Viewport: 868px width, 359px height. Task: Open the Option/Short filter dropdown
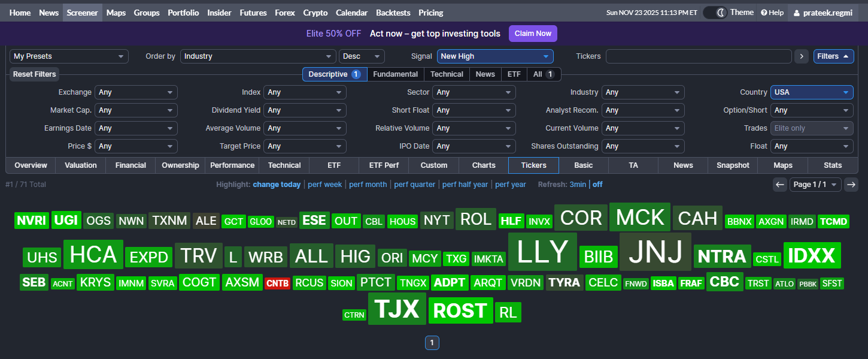(x=812, y=110)
